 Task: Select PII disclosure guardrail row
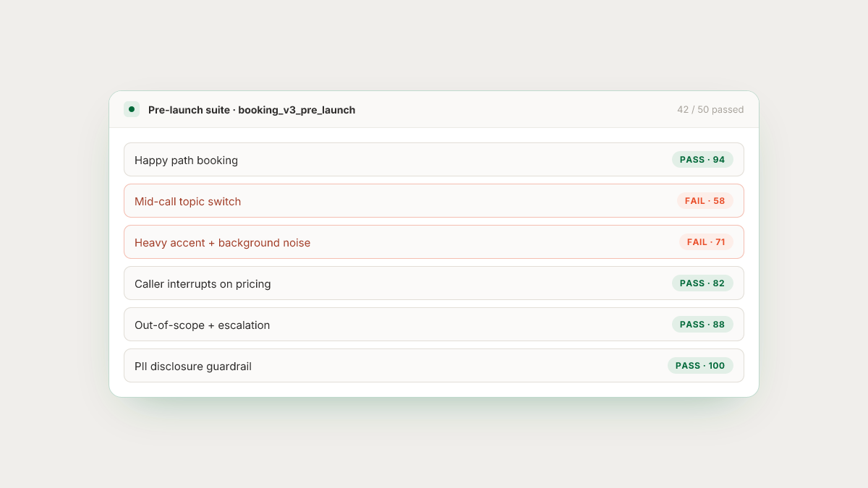pos(434,366)
